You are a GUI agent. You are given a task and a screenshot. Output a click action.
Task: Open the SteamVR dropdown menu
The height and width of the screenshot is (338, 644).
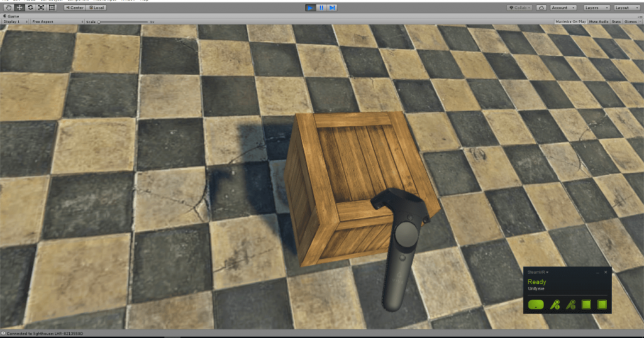538,272
